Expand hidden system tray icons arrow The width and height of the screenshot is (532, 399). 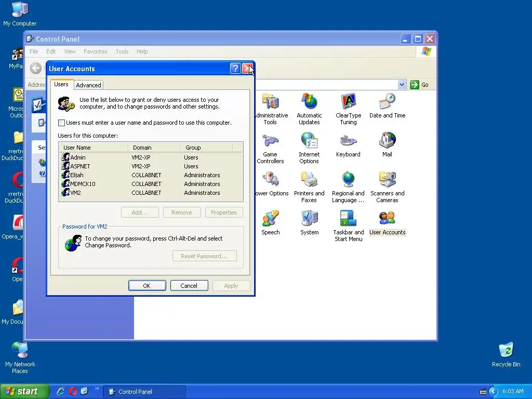[x=494, y=392]
